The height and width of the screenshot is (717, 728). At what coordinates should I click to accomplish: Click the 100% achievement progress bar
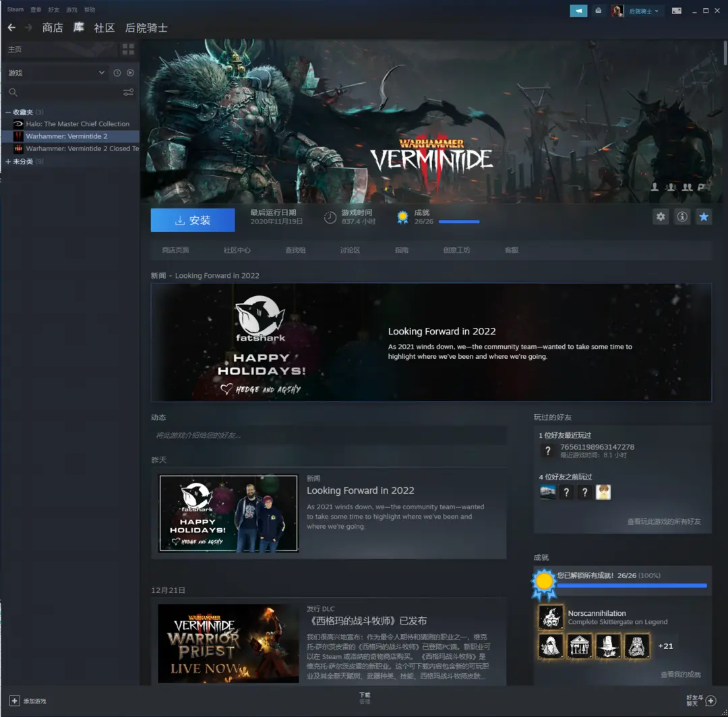tap(632, 585)
